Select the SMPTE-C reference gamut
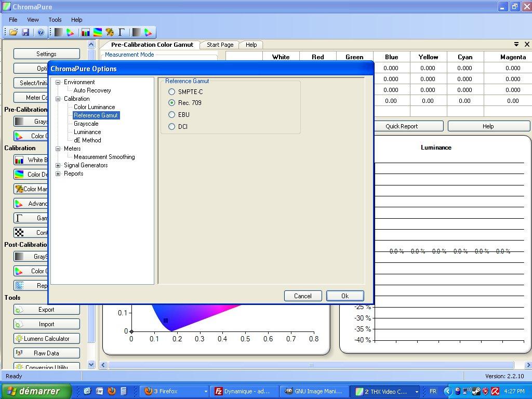The width and height of the screenshot is (532, 399). coord(171,91)
